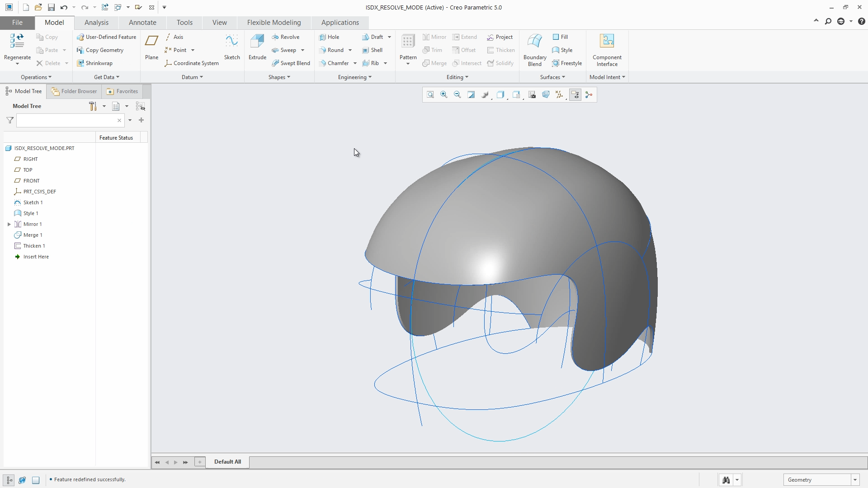
Task: Click the Coordinate System button
Action: pos(192,63)
